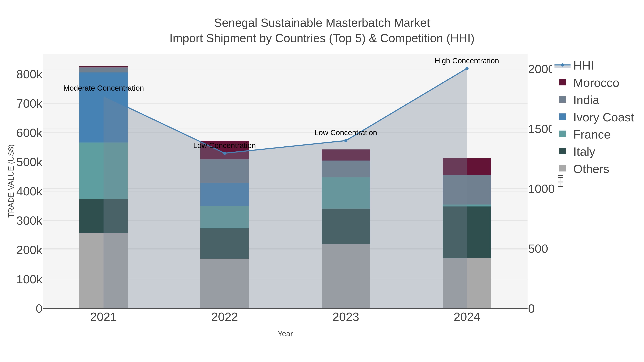Click the 2021 Ivory Coast bar segment
This screenshot has height=362, width=644.
tap(104, 107)
